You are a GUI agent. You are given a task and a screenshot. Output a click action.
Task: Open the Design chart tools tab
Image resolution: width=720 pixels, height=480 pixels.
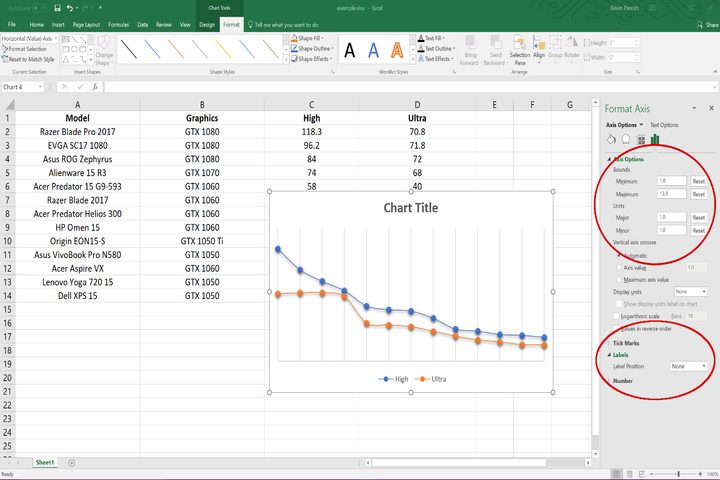point(207,24)
